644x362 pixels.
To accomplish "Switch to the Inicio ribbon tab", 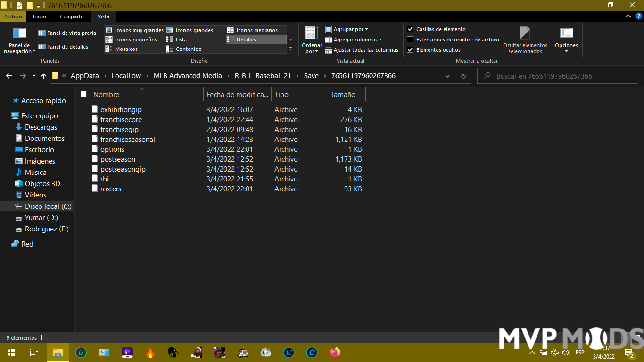I will pos(40,16).
